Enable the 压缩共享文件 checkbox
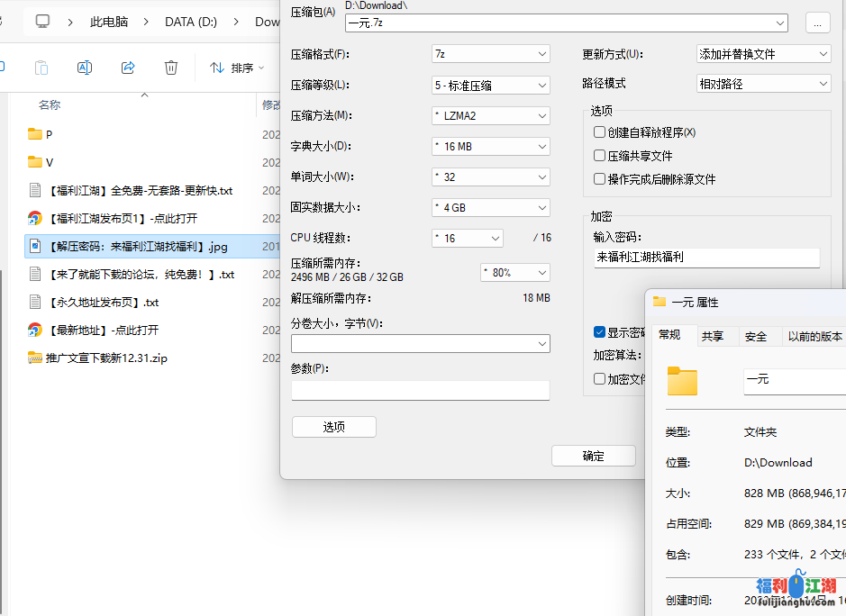Image resolution: width=846 pixels, height=616 pixels. pos(599,155)
